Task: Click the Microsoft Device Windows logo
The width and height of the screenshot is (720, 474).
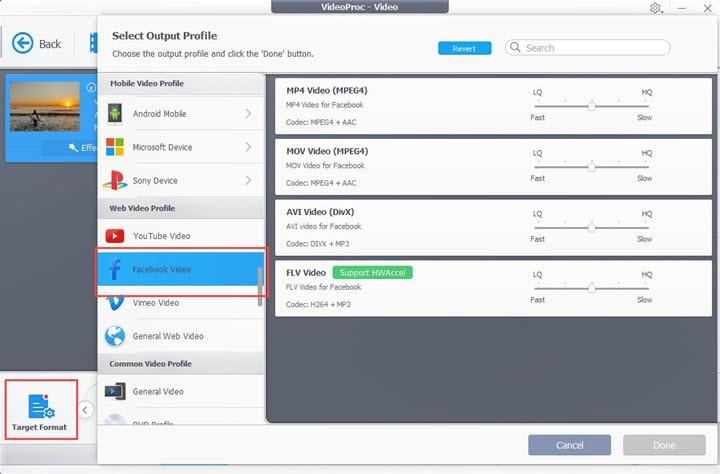Action: (114, 148)
